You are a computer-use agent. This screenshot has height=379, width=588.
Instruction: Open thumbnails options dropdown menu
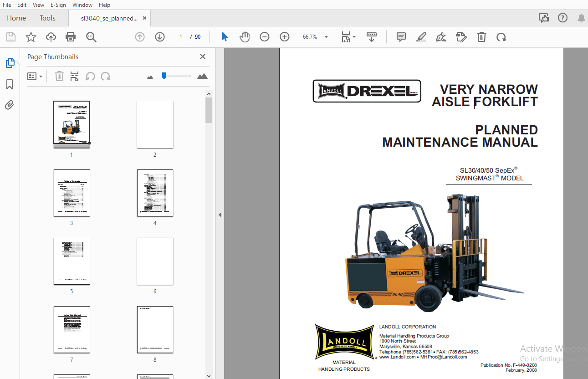35,76
